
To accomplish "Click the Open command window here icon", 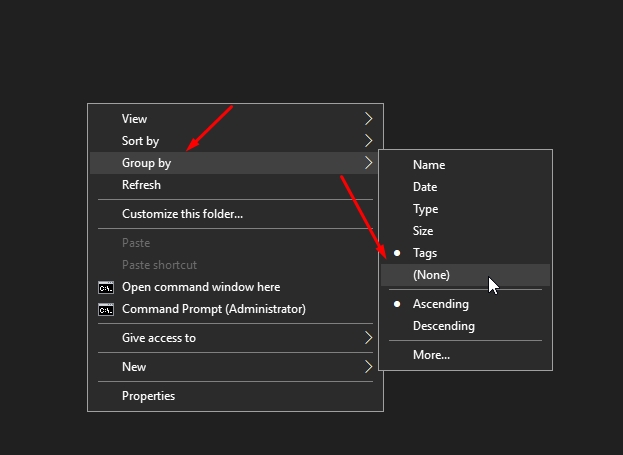I will 105,287.
